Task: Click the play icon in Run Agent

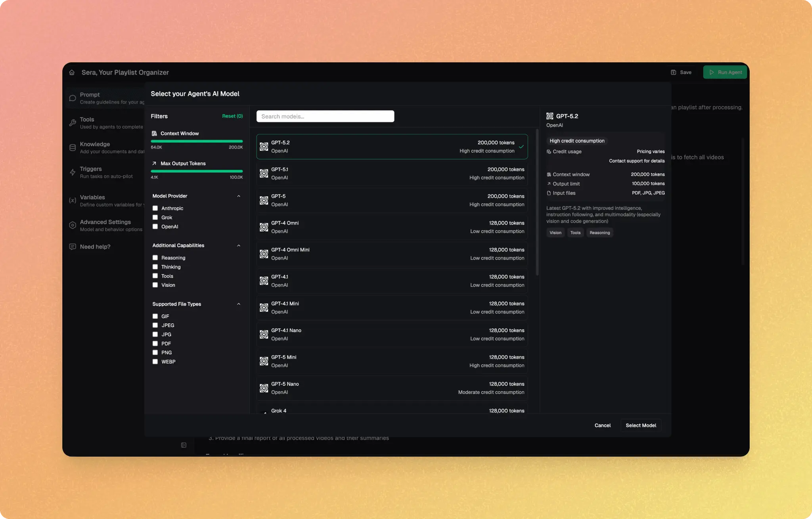Action: [712, 73]
